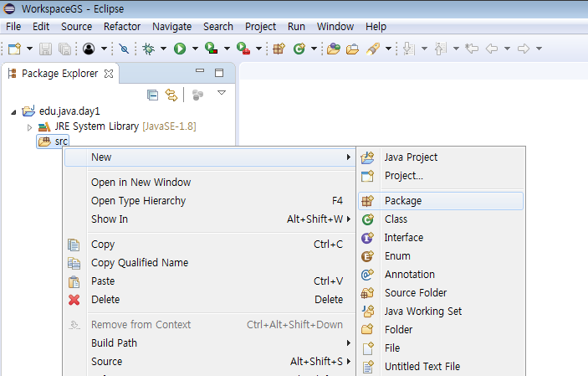
Task: Open the External Tools dropdown arrow
Action: 258,49
